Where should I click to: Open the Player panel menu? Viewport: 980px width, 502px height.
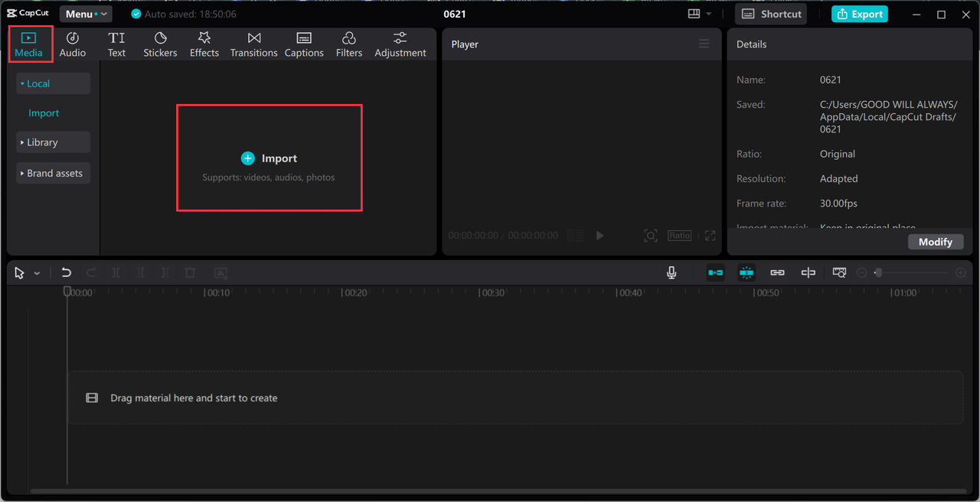704,44
